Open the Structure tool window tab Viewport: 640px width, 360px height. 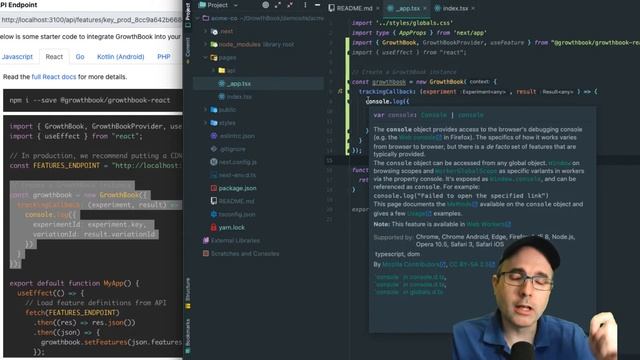click(188, 293)
